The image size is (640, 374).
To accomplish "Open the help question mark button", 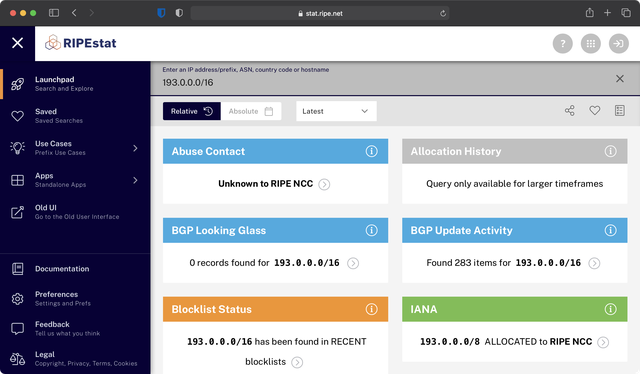I will [x=562, y=43].
